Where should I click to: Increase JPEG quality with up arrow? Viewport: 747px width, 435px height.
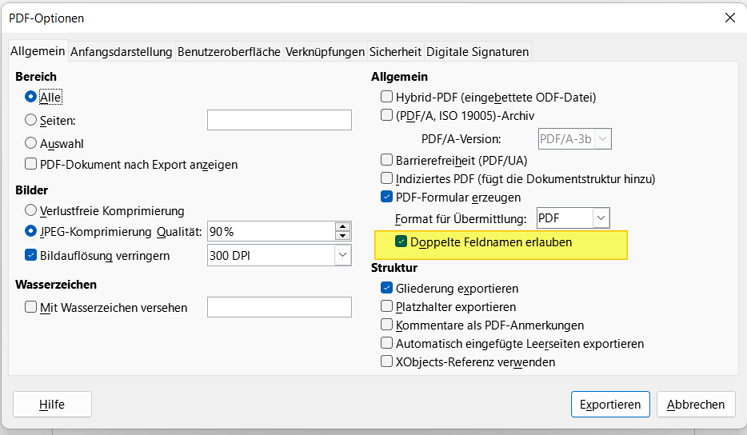[343, 226]
